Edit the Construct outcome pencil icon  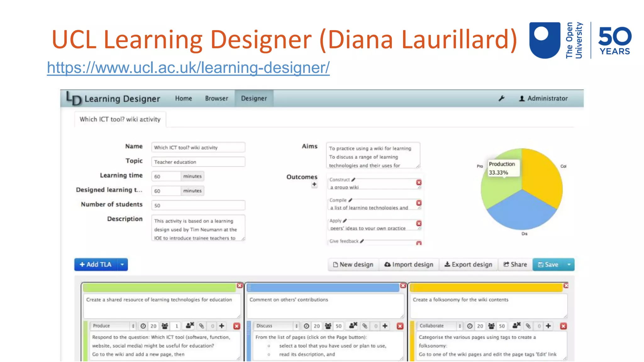click(x=353, y=180)
